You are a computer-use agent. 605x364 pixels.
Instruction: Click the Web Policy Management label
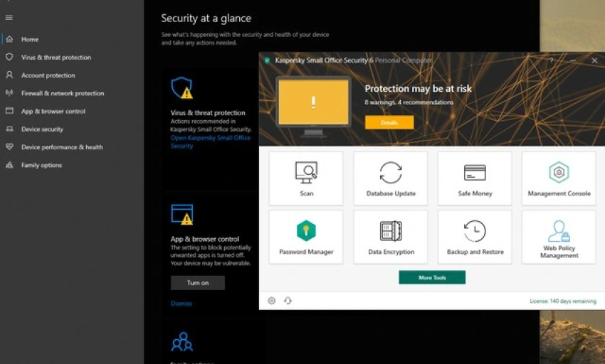[x=559, y=252]
